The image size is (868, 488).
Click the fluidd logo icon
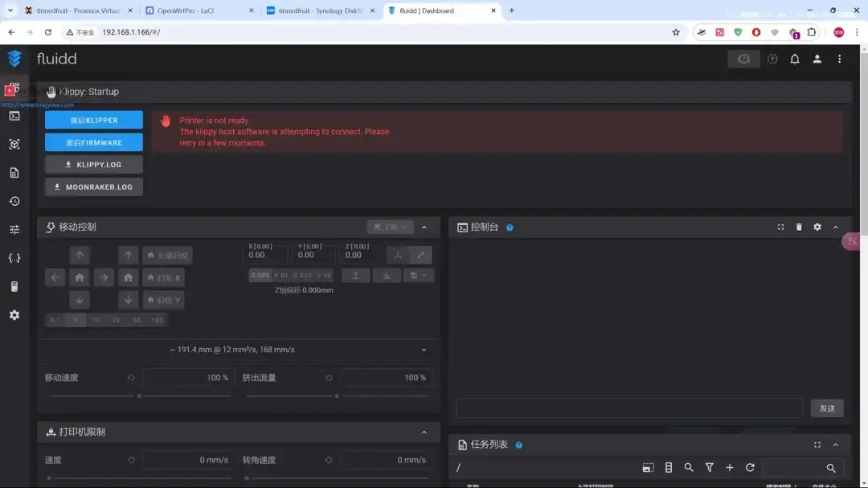click(14, 58)
